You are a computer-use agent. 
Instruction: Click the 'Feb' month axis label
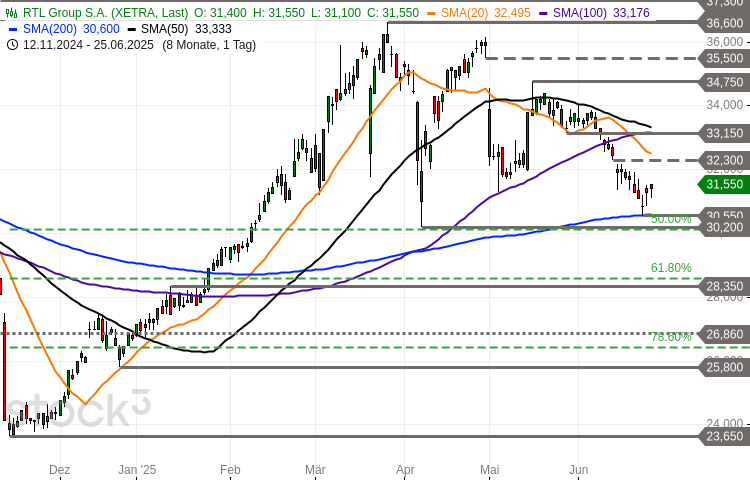pyautogui.click(x=230, y=469)
